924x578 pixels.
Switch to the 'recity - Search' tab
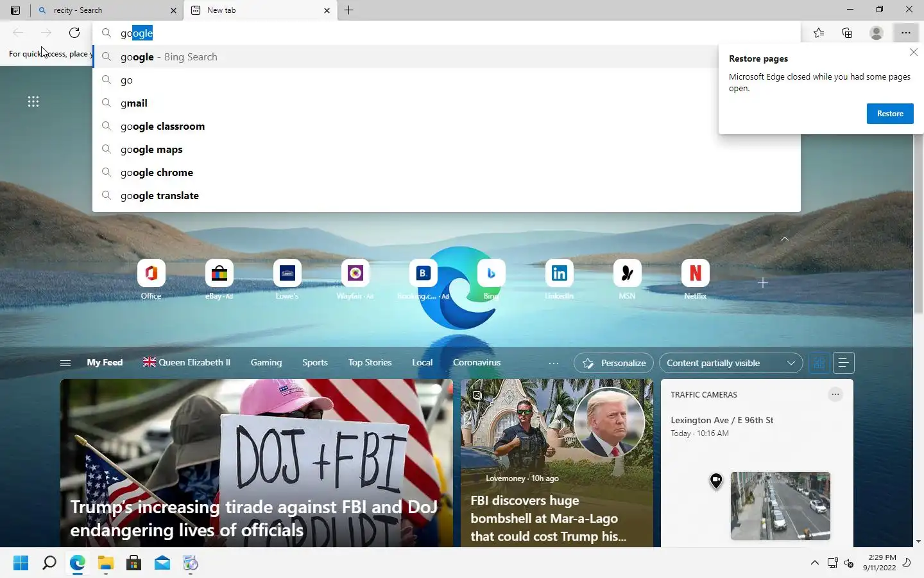click(x=107, y=10)
